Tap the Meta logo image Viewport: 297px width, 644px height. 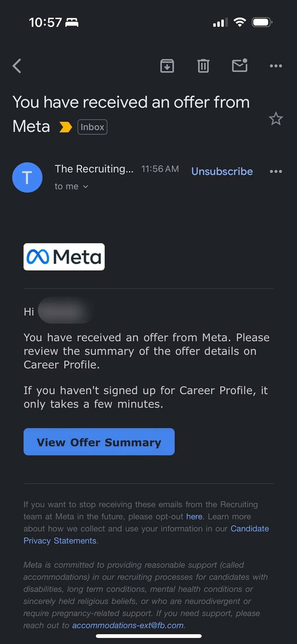[64, 257]
